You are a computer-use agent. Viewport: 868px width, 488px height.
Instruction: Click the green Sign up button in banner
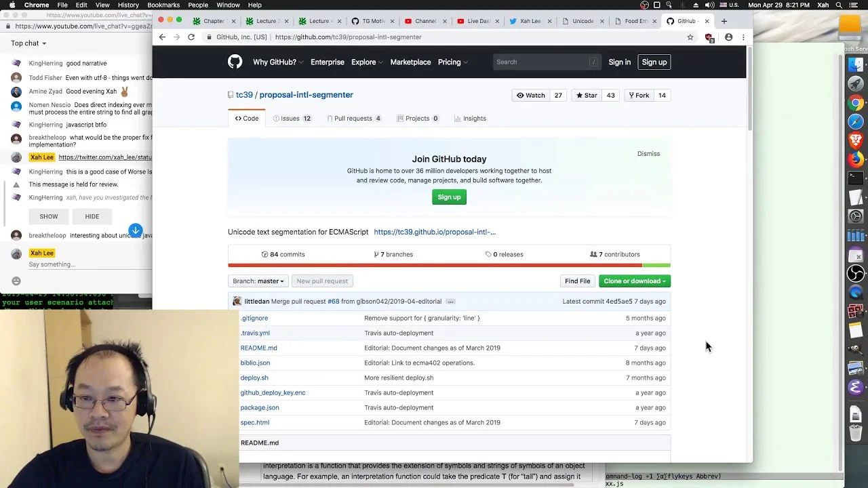pos(449,197)
